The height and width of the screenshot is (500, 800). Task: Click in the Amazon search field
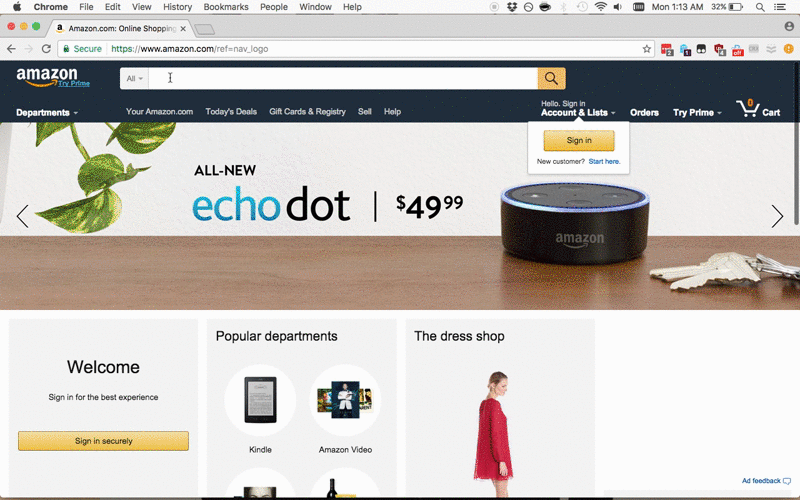[x=343, y=79]
